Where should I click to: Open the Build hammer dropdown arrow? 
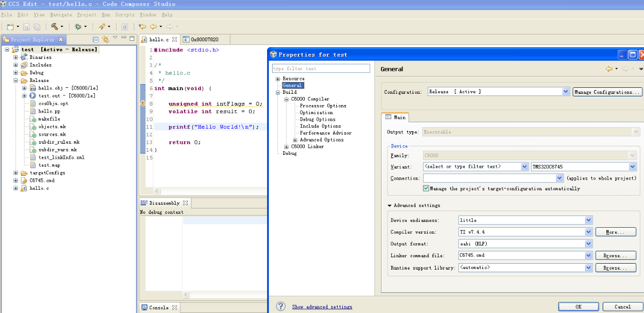tap(62, 26)
